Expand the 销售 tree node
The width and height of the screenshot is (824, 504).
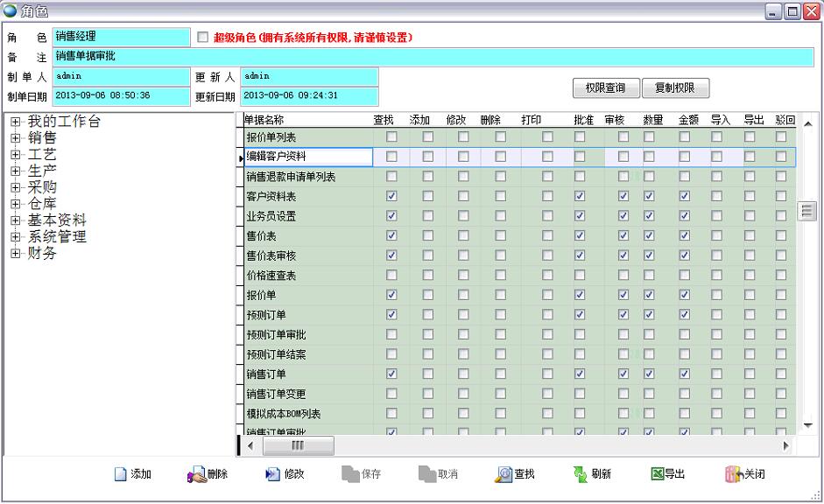coord(15,138)
